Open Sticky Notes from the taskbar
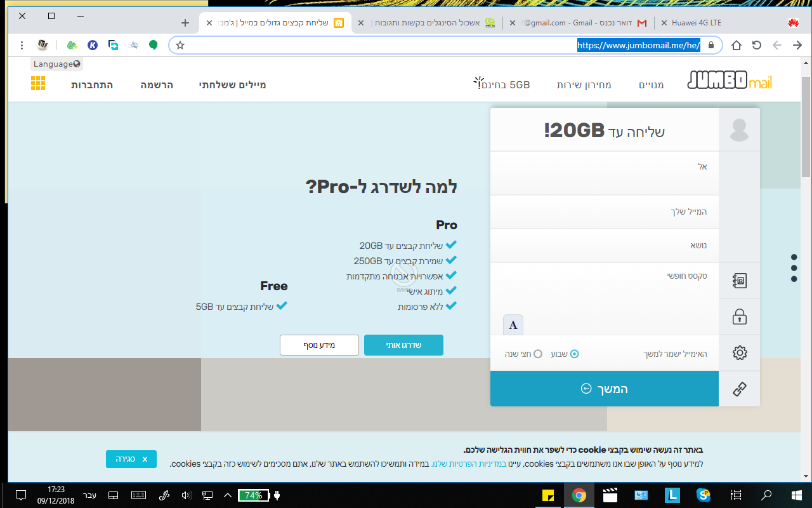The height and width of the screenshot is (508, 812). 548,495
